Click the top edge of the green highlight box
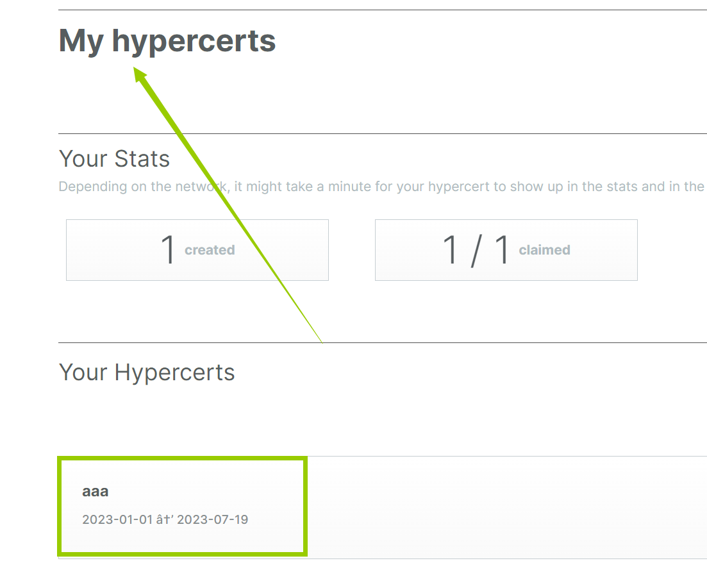707x588 pixels. coord(183,459)
